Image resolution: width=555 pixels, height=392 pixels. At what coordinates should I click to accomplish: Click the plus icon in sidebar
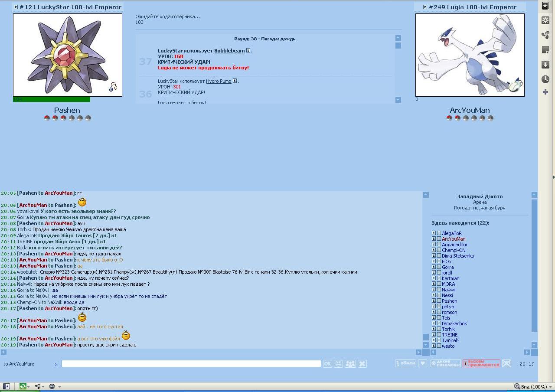[x=545, y=92]
